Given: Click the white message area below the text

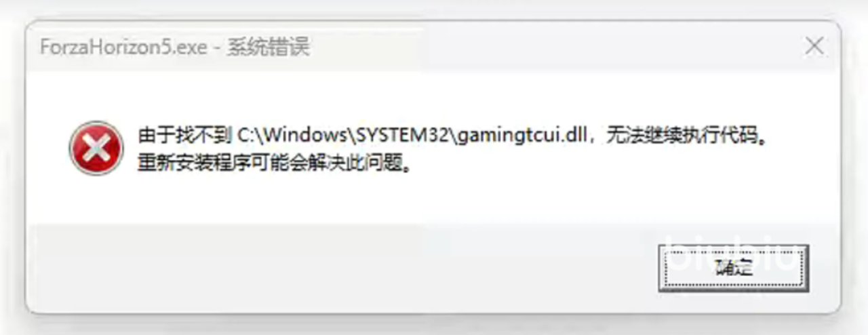Looking at the screenshot, I should tap(434, 200).
